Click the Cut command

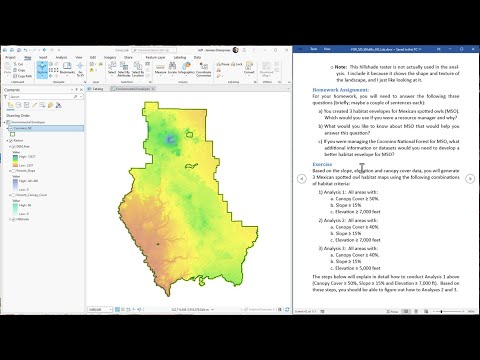coord(18,64)
